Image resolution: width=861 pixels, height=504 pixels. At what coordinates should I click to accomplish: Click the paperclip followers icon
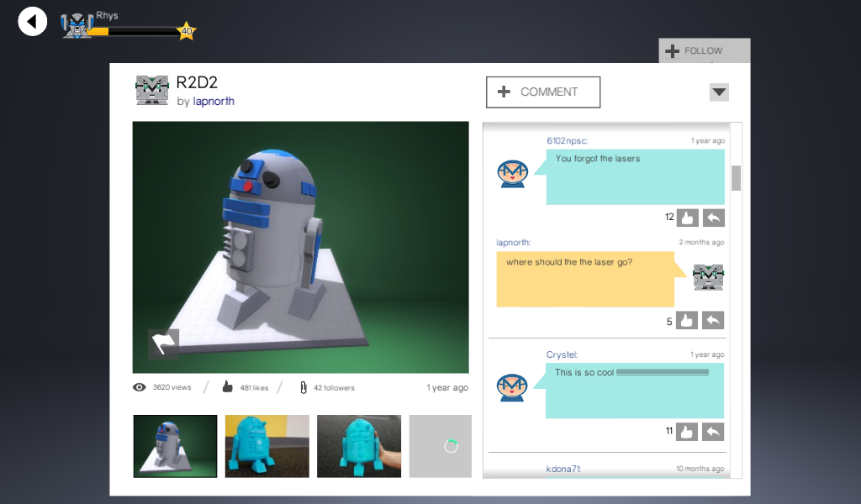[x=303, y=388]
